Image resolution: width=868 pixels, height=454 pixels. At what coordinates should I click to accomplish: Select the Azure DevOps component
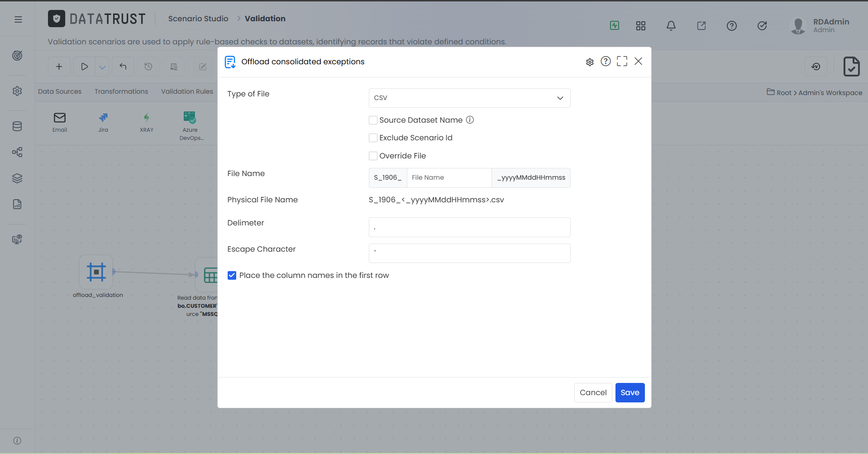tap(191, 126)
